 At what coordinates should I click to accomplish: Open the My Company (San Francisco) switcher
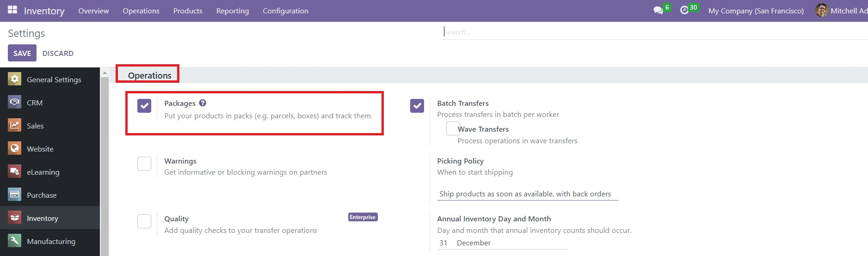coord(756,11)
